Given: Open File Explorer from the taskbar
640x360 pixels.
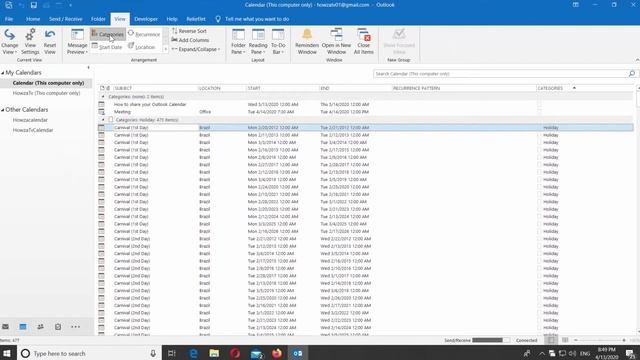Looking at the screenshot, I should 214,353.
